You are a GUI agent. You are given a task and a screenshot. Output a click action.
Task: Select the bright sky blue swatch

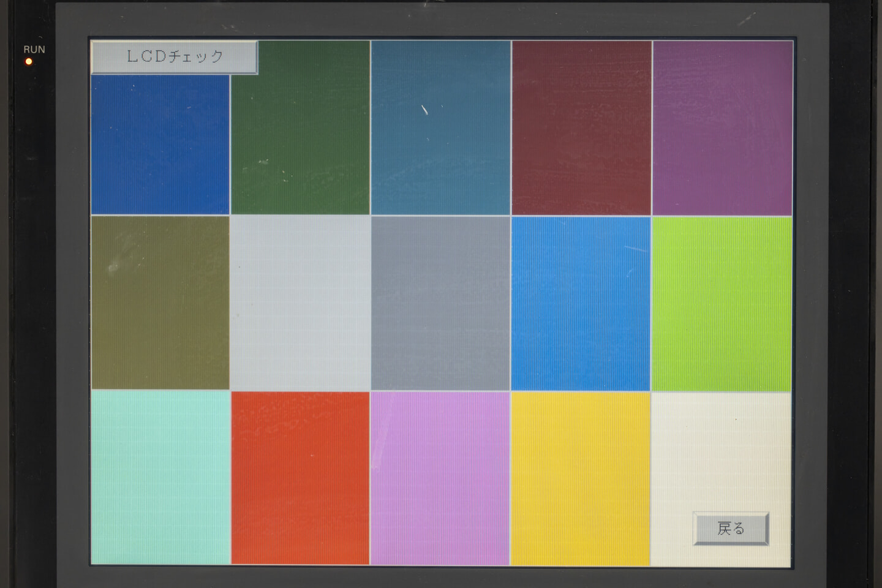581,303
